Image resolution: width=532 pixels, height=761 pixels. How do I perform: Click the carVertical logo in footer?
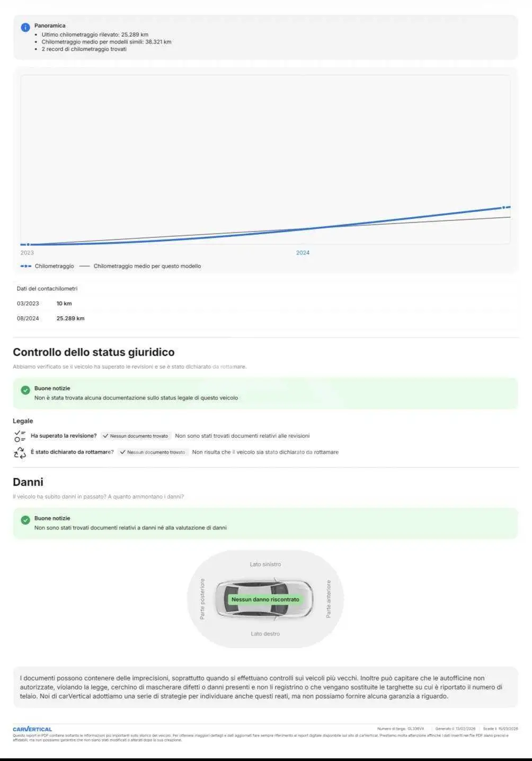(x=32, y=729)
